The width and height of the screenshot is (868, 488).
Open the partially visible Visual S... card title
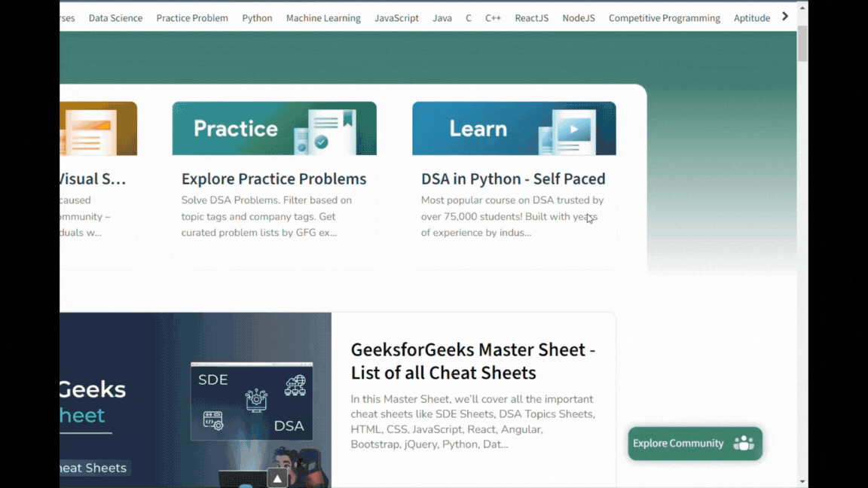pos(93,178)
